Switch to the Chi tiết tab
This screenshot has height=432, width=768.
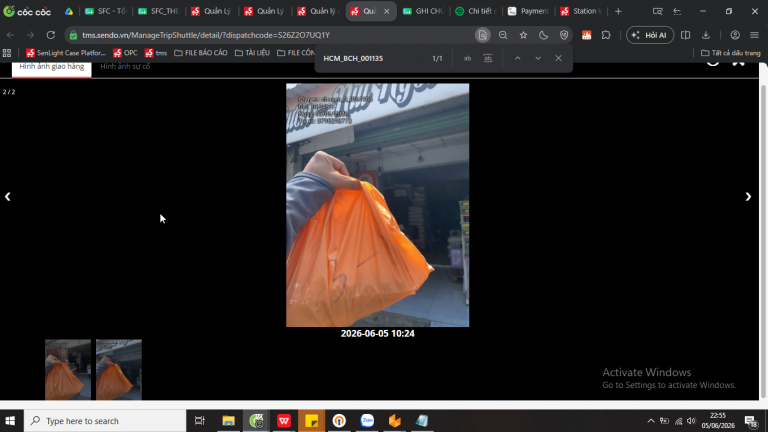coord(476,11)
